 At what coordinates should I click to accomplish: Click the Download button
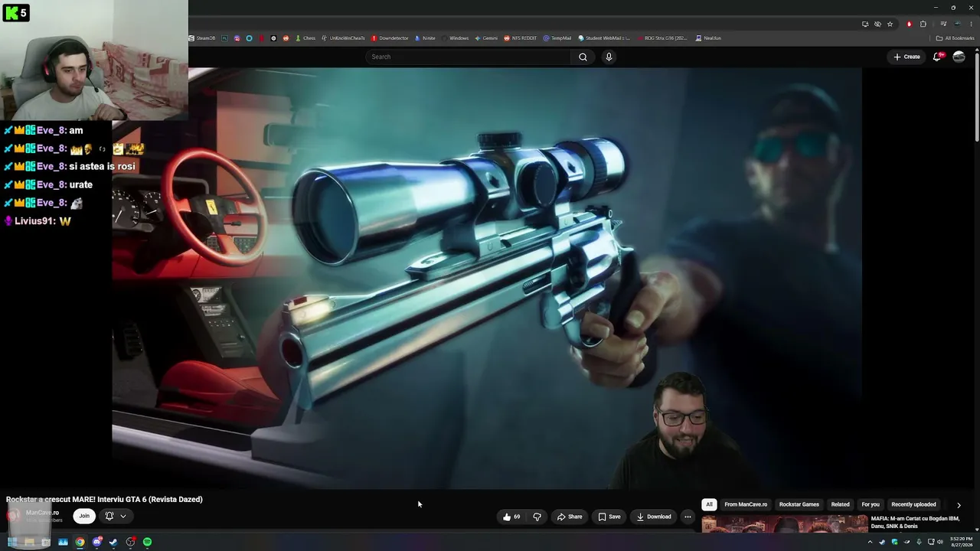(654, 517)
